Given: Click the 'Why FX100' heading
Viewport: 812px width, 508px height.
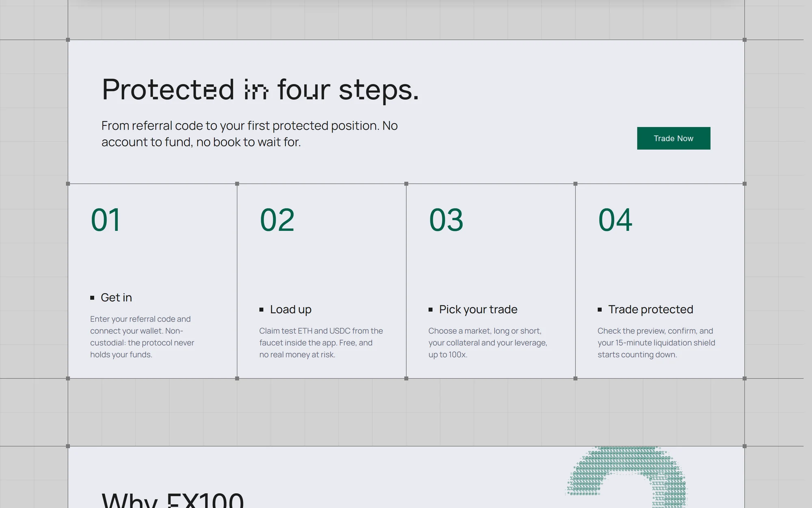Looking at the screenshot, I should click(x=173, y=500).
